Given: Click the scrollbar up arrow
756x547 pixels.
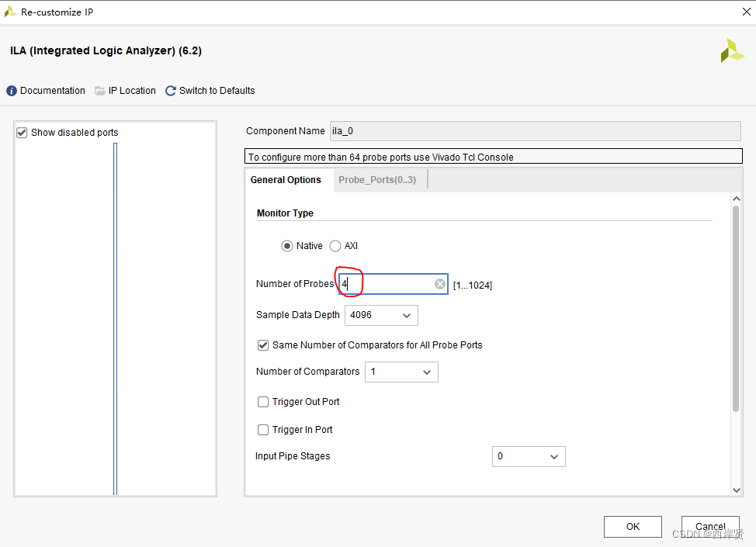Looking at the screenshot, I should point(737,199).
